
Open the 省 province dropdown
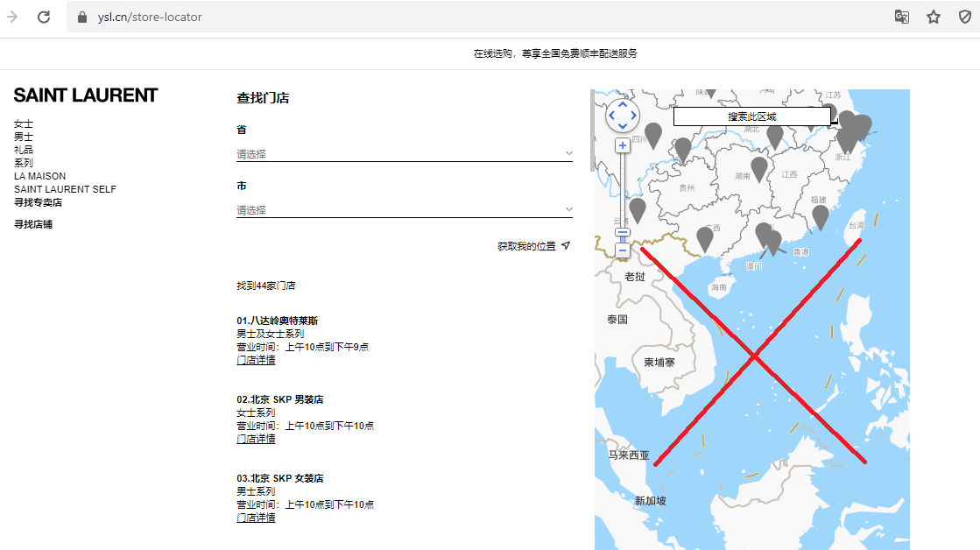405,154
